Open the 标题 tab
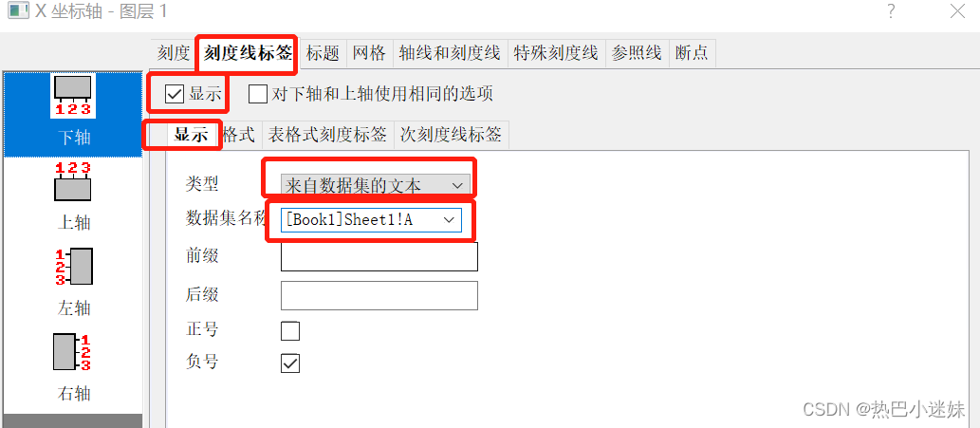 point(323,53)
